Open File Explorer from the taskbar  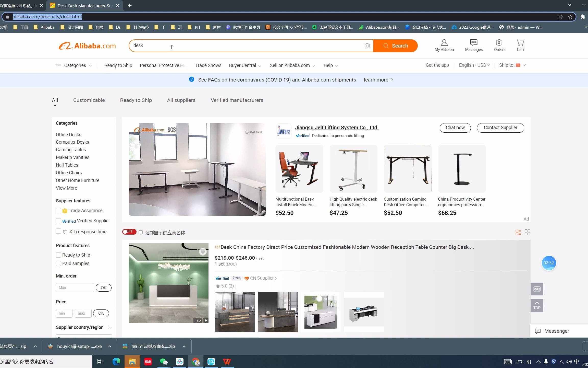[x=132, y=362]
